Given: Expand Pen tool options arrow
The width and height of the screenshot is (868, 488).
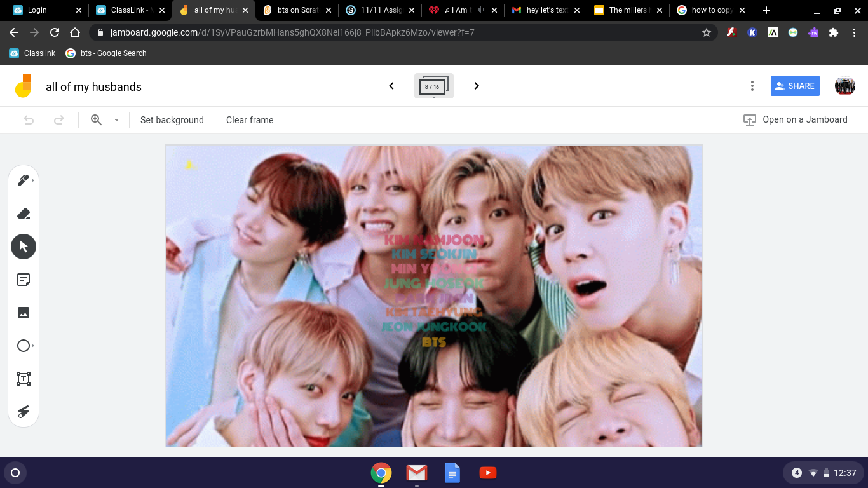Looking at the screenshot, I should (32, 180).
